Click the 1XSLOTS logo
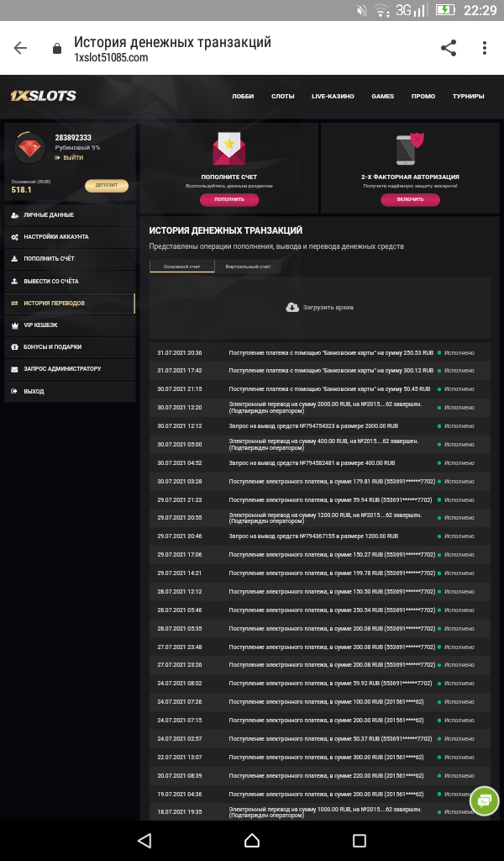The image size is (504, 861). [44, 96]
